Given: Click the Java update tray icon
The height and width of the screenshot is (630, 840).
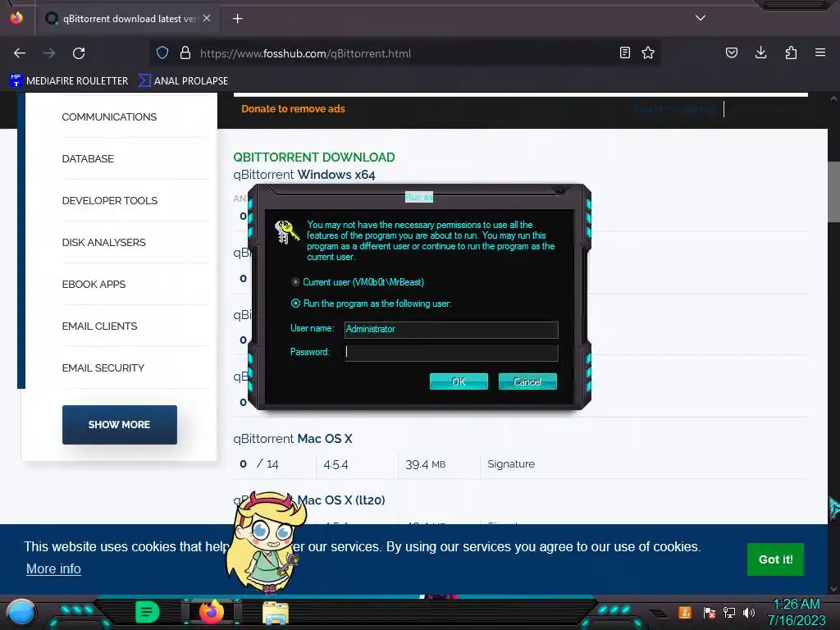Looking at the screenshot, I should [x=685, y=612].
